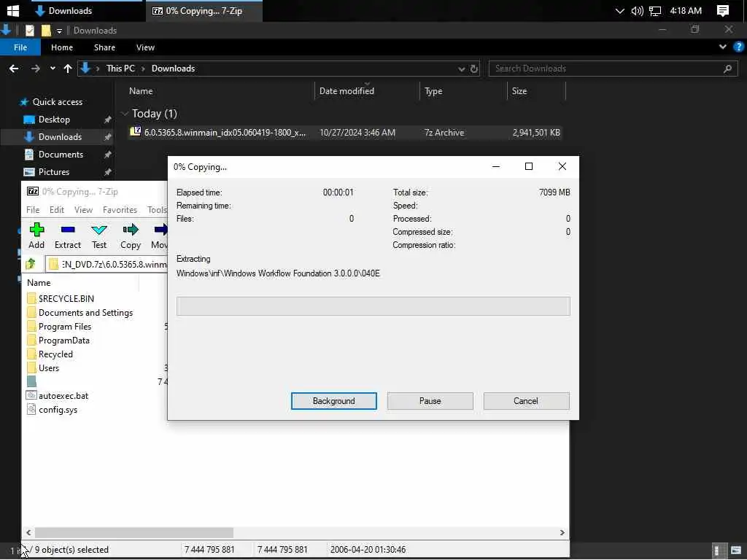Click the search magnifier icon

click(x=727, y=69)
